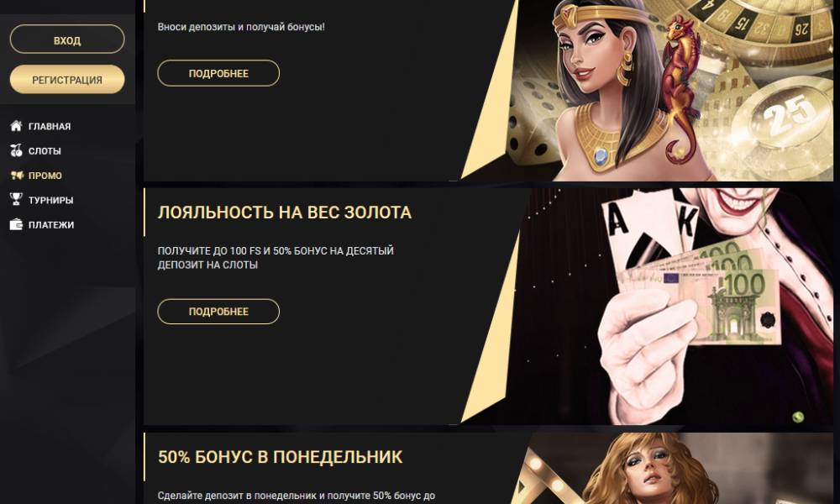Click the cherries icon beside Слоты
Viewport: 840px width, 504px height.
pyautogui.click(x=16, y=150)
